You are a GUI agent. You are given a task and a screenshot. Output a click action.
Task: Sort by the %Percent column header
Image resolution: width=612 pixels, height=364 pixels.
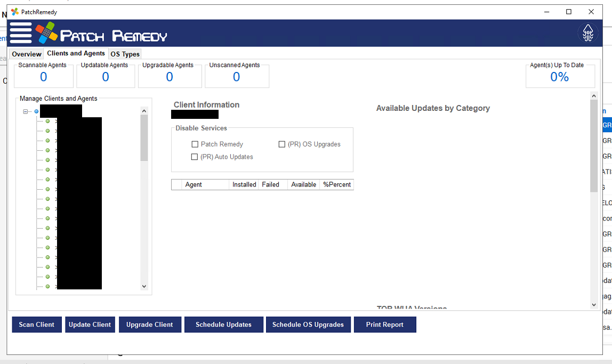point(337,184)
